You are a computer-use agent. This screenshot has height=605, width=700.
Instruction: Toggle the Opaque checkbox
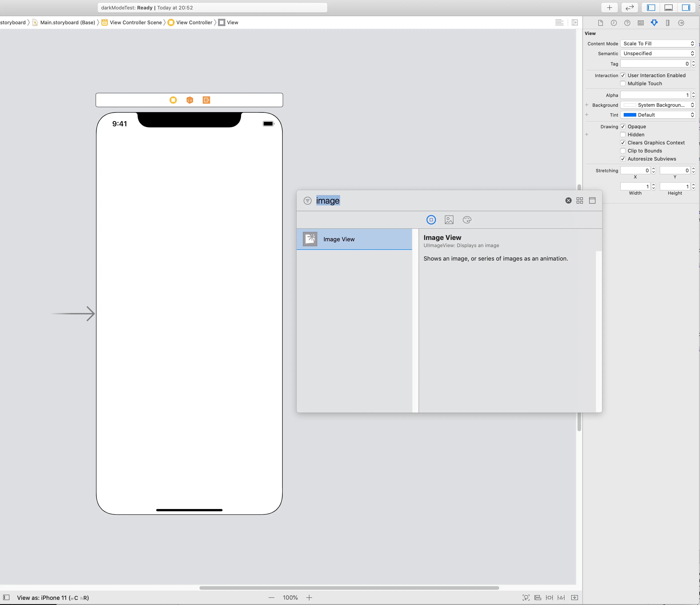623,126
